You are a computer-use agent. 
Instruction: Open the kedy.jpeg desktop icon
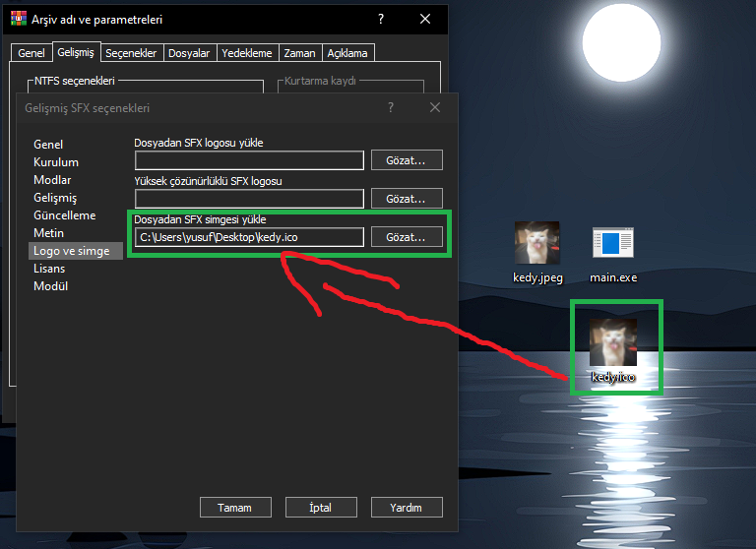pyautogui.click(x=537, y=252)
